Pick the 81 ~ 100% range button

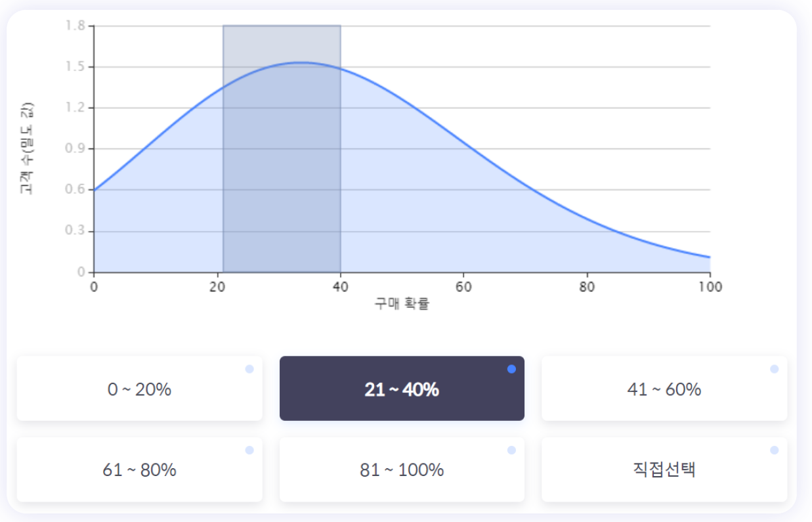(x=402, y=470)
